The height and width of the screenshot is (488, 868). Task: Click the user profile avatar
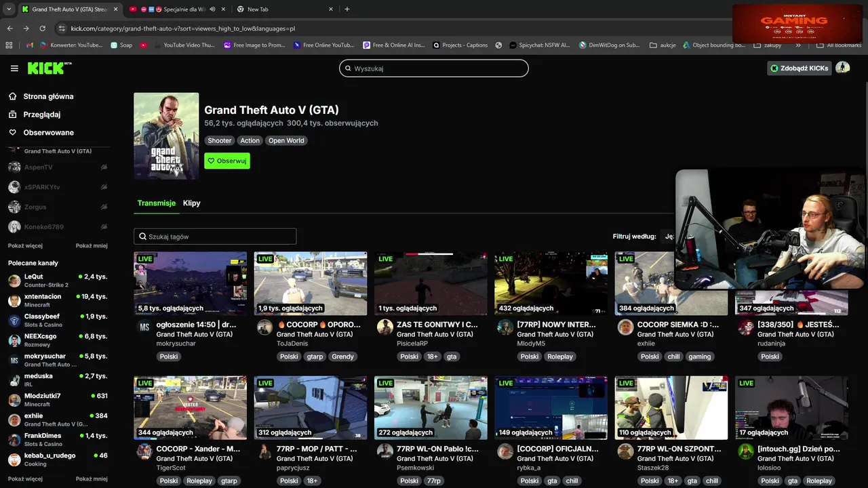842,68
